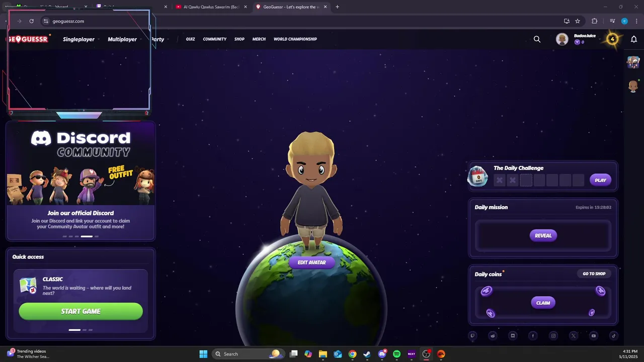
Task: Click the search magnifier in GeoGuessr header
Action: (537, 39)
